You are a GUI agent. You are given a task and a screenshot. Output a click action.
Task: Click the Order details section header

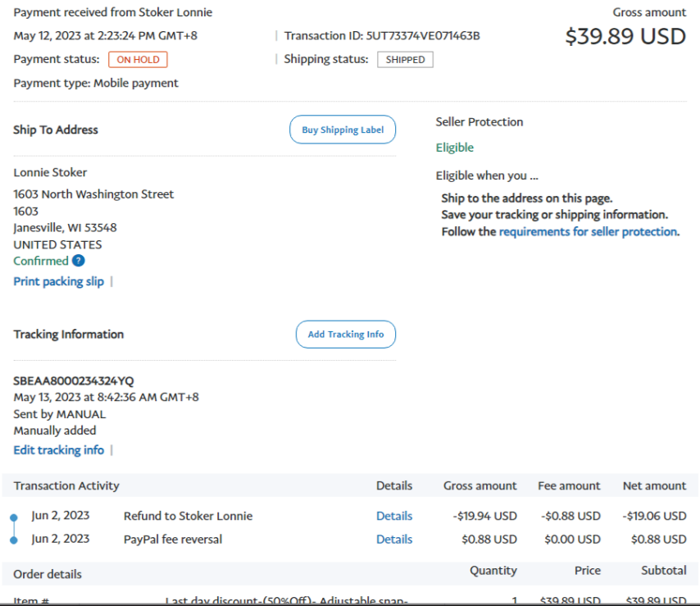(48, 574)
